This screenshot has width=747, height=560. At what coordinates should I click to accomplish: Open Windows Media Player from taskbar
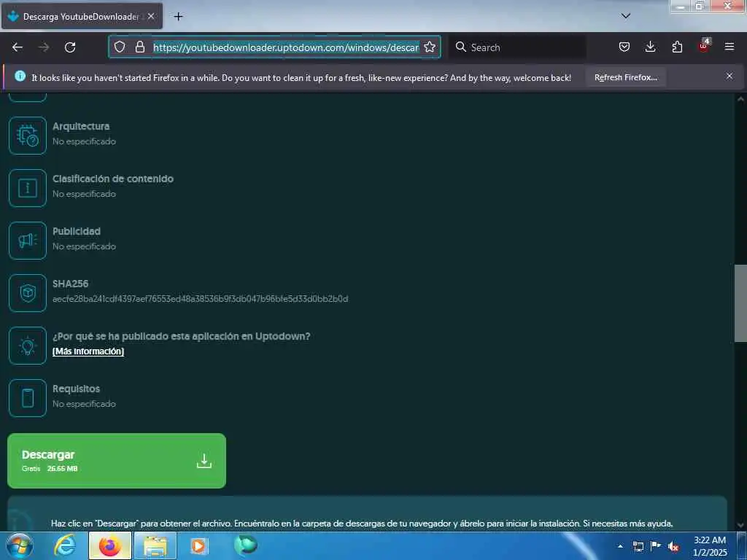tap(198, 545)
